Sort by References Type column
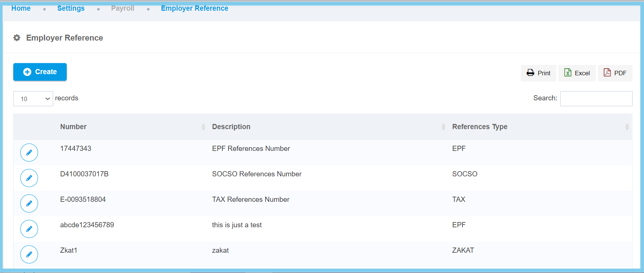This screenshot has height=273, width=644. click(479, 127)
